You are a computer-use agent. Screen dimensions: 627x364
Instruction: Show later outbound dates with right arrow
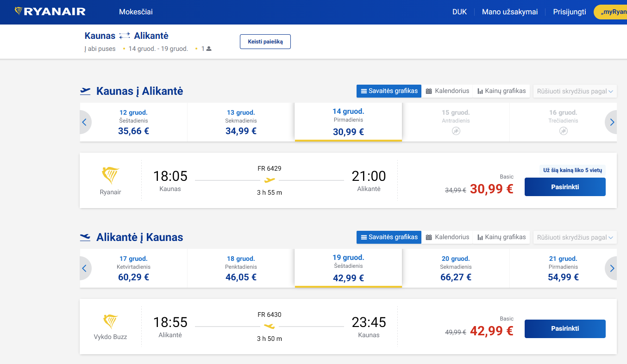612,122
